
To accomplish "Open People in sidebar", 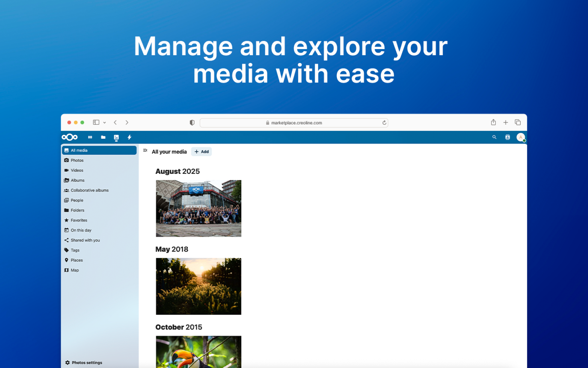I will coord(99,200).
